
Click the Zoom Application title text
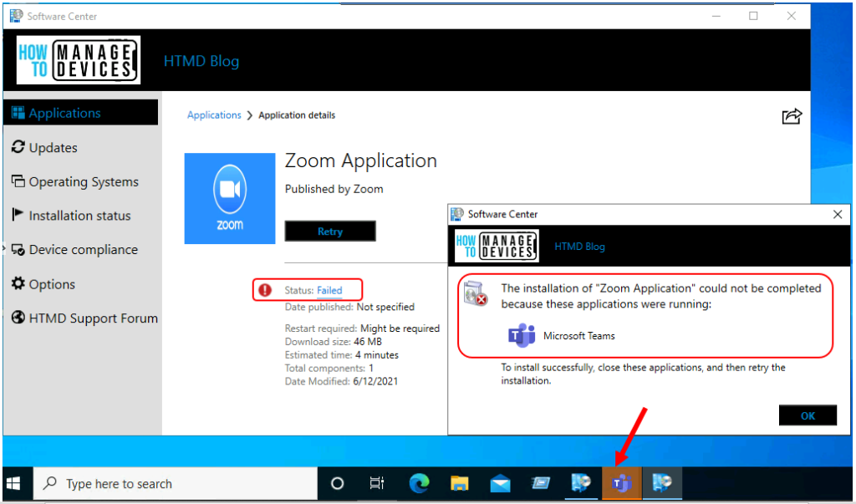pyautogui.click(x=361, y=160)
